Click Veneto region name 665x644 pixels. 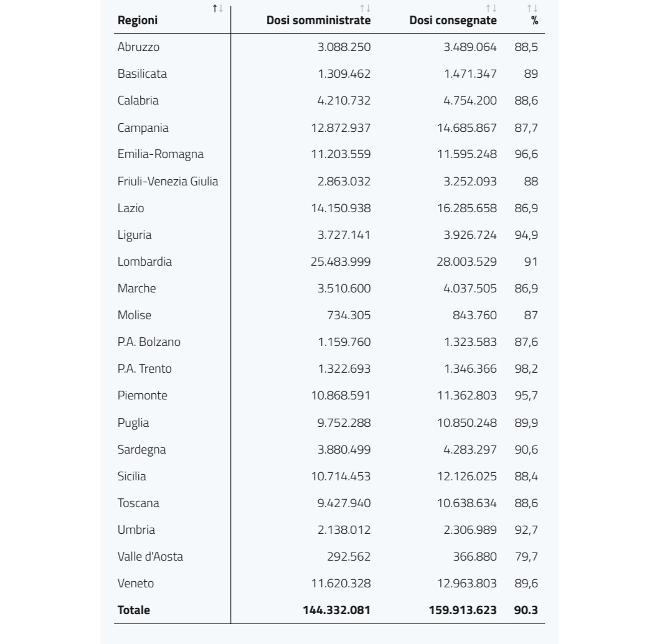(x=136, y=584)
